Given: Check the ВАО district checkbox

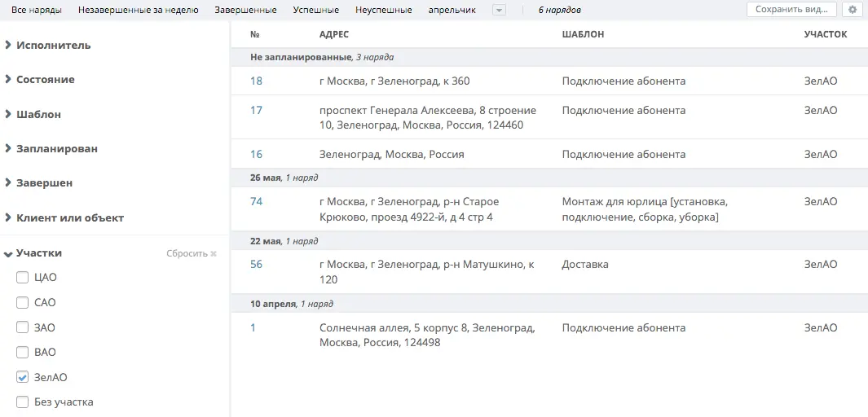Looking at the screenshot, I should click(22, 353).
